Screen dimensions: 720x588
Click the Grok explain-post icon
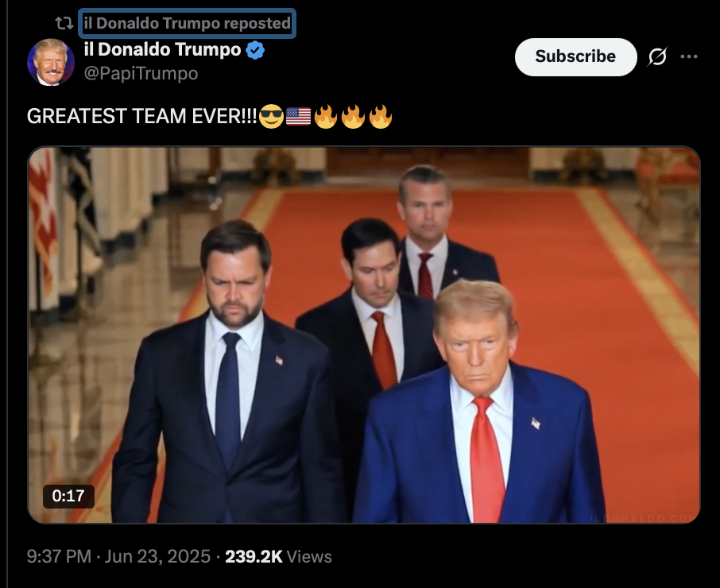click(657, 57)
